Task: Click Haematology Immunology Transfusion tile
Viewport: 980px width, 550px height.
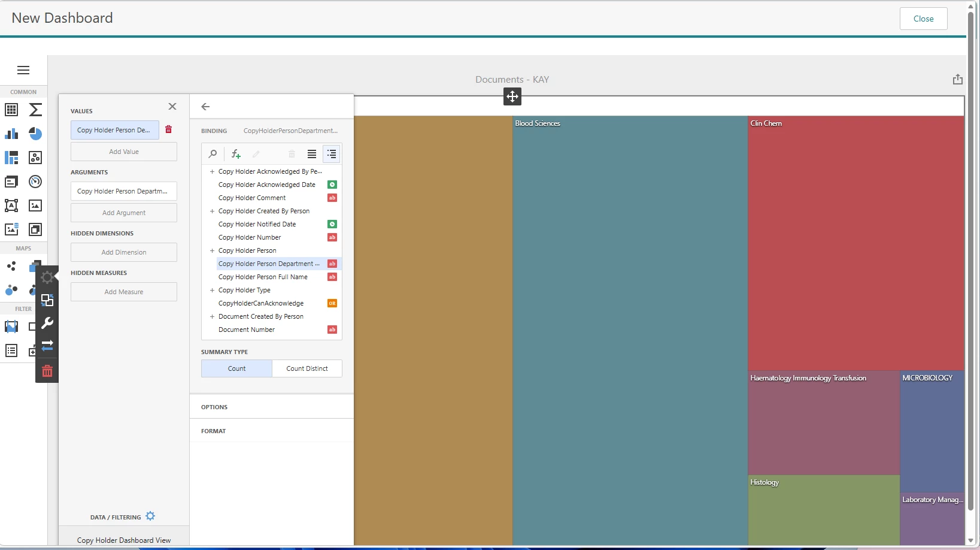Action: (824, 423)
